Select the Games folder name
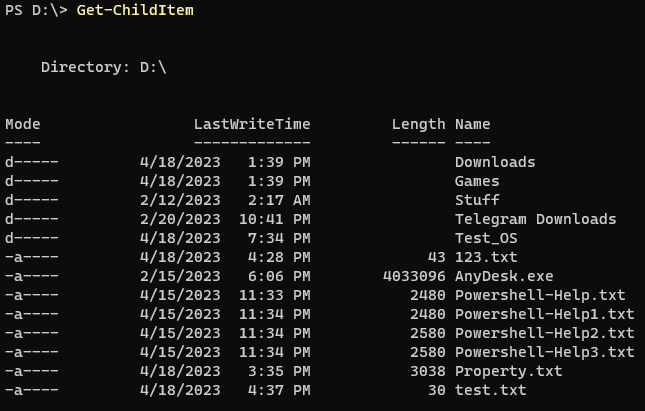645x411 pixels. pos(477,181)
